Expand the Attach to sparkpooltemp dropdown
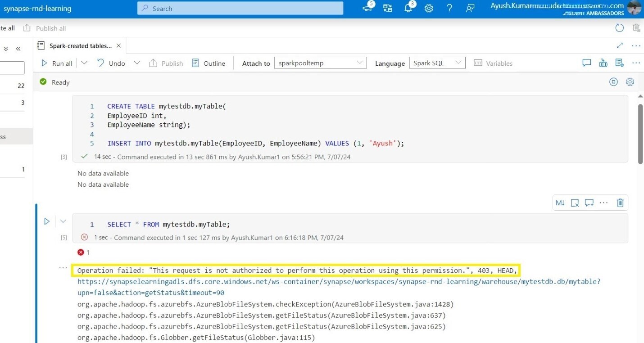Image resolution: width=644 pixels, height=343 pixels. (x=359, y=63)
